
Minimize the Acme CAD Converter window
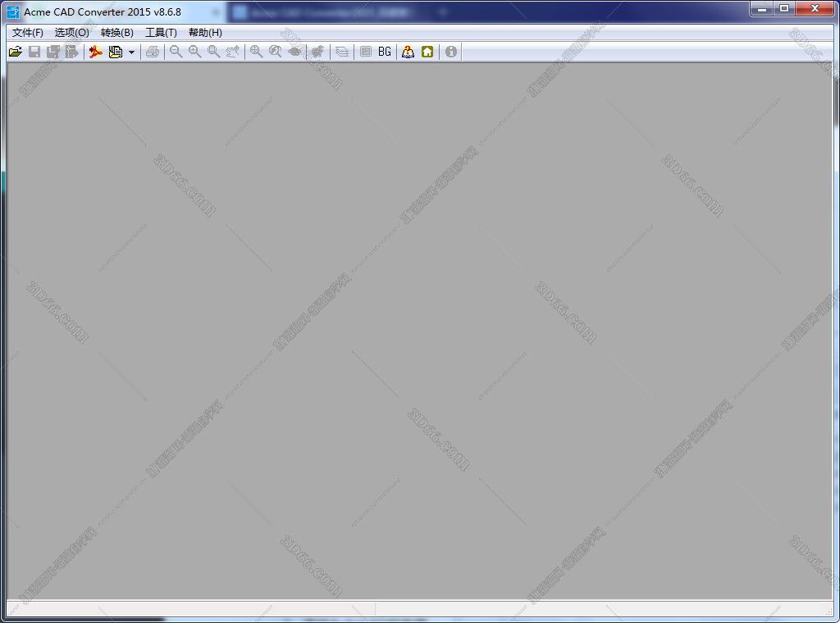tap(762, 8)
